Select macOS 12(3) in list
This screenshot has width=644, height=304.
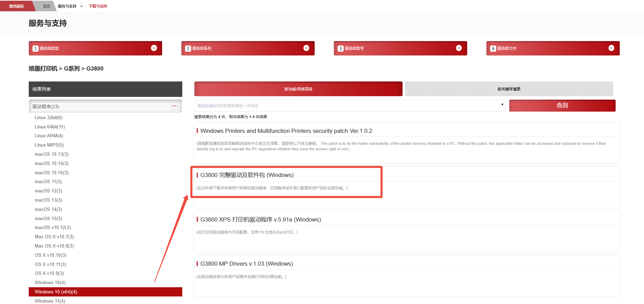[x=48, y=191]
